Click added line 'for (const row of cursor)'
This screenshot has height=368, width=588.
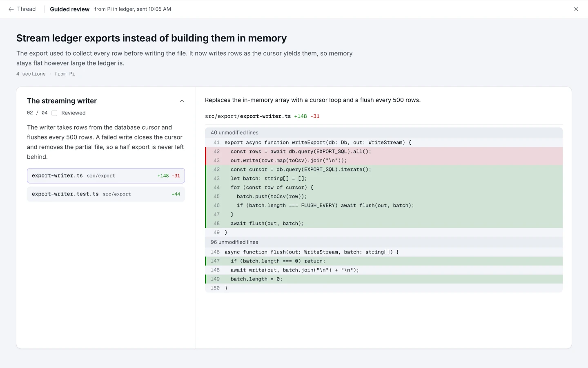(384, 187)
